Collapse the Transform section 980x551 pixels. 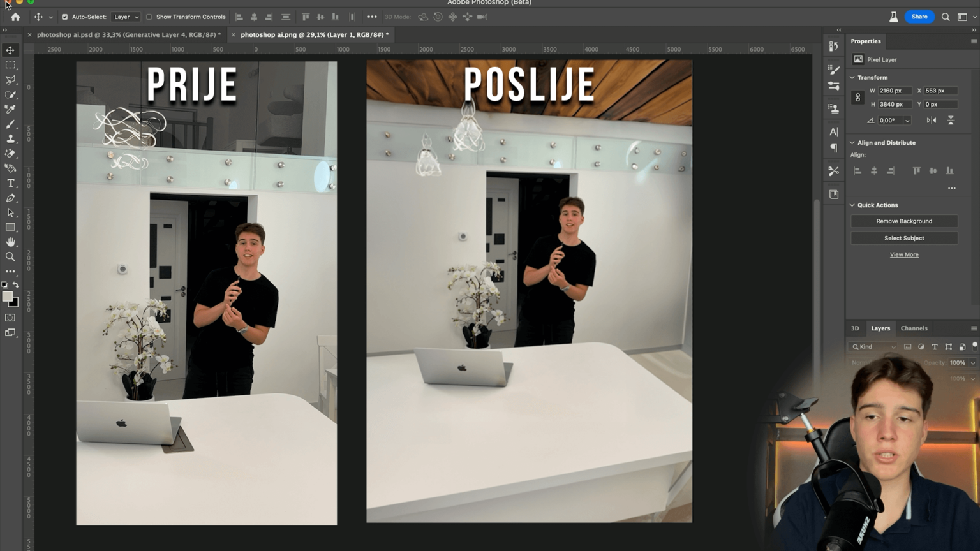(852, 78)
